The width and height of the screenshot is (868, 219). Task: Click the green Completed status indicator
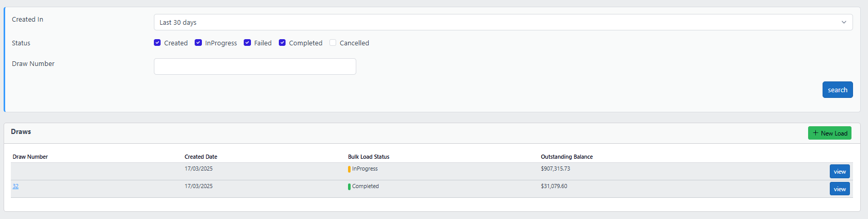(350, 187)
